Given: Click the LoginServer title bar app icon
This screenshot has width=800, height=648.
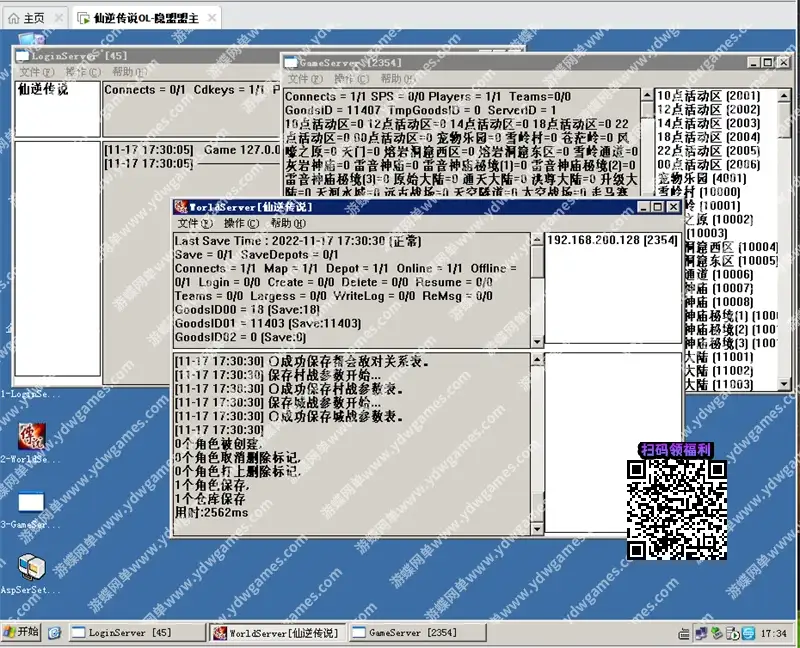Looking at the screenshot, I should (x=22, y=56).
